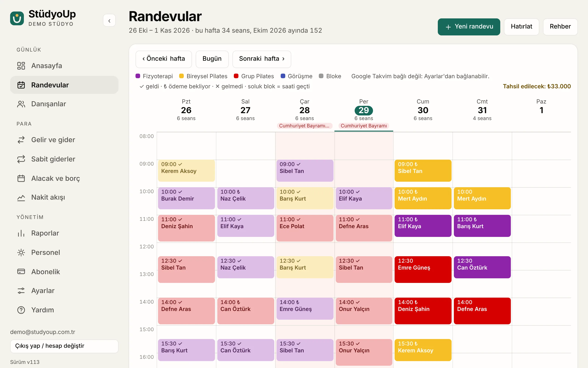588x368 pixels.
Task: Click the Gelir ve gider arrows icon
Action: tap(21, 140)
